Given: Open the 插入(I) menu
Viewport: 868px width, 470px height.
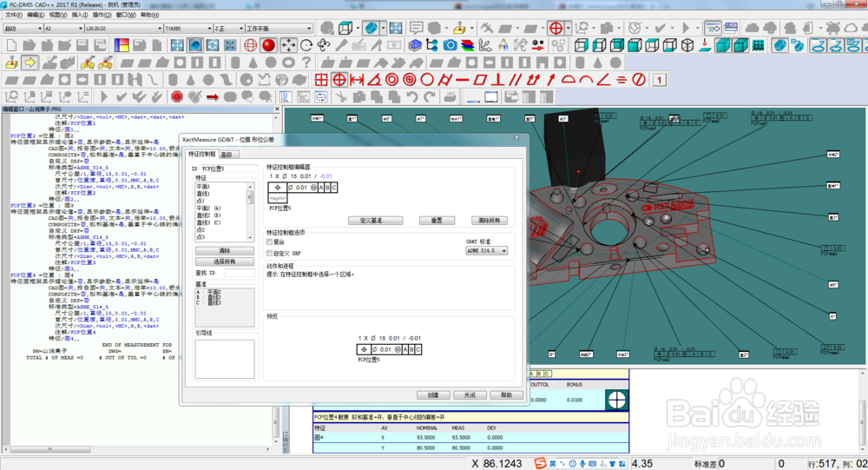Looking at the screenshot, I should pos(80,15).
